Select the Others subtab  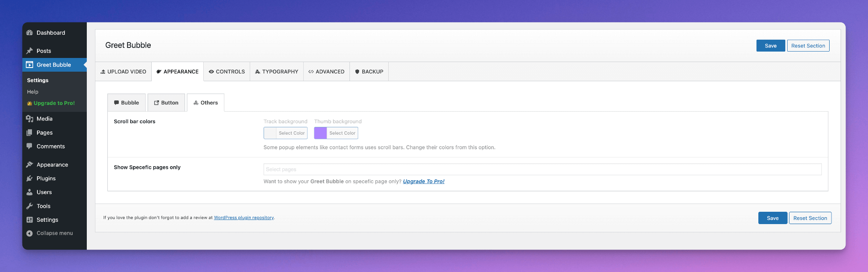(206, 103)
